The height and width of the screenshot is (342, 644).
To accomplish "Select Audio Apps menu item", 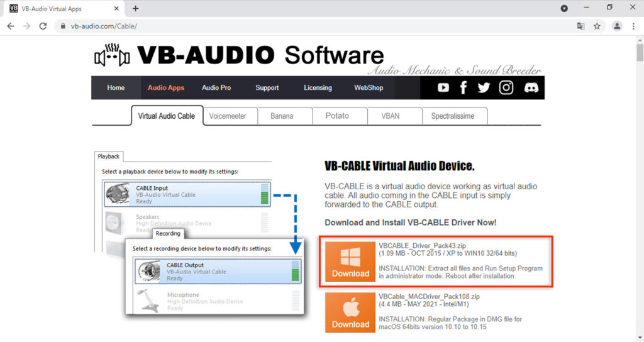I will (166, 87).
